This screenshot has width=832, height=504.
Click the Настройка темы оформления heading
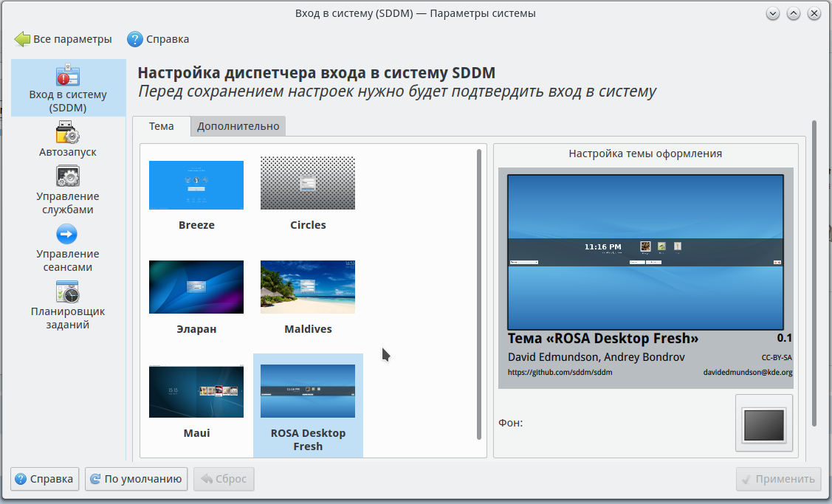645,153
